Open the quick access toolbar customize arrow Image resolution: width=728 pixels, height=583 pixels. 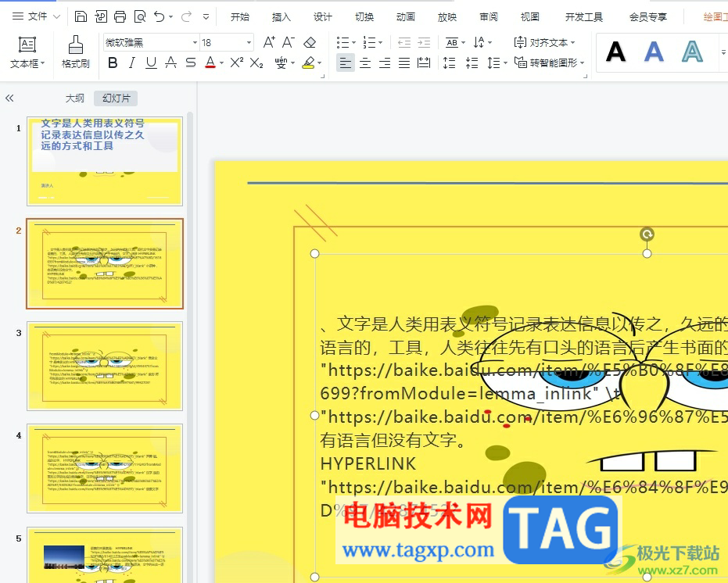(206, 16)
